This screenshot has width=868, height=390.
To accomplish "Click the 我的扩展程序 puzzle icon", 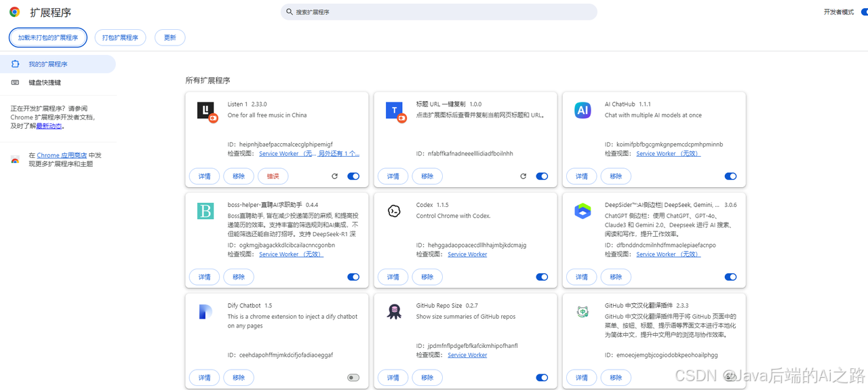I will [x=15, y=64].
